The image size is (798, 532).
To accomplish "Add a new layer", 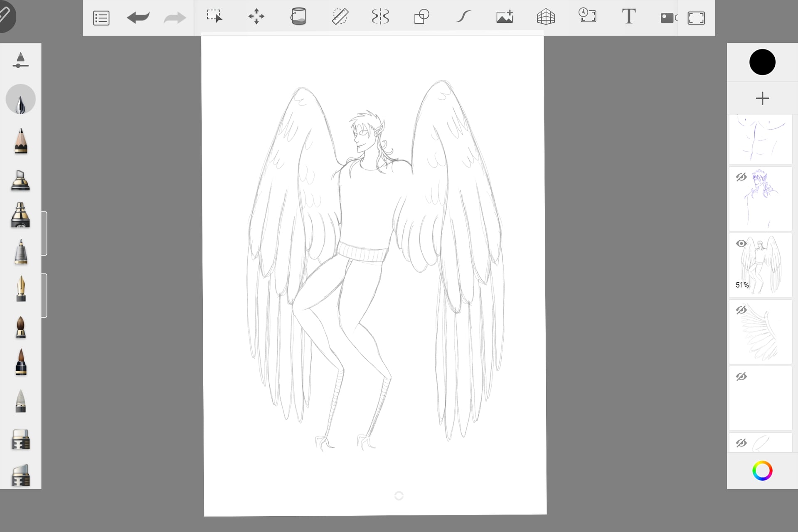I will click(x=762, y=99).
